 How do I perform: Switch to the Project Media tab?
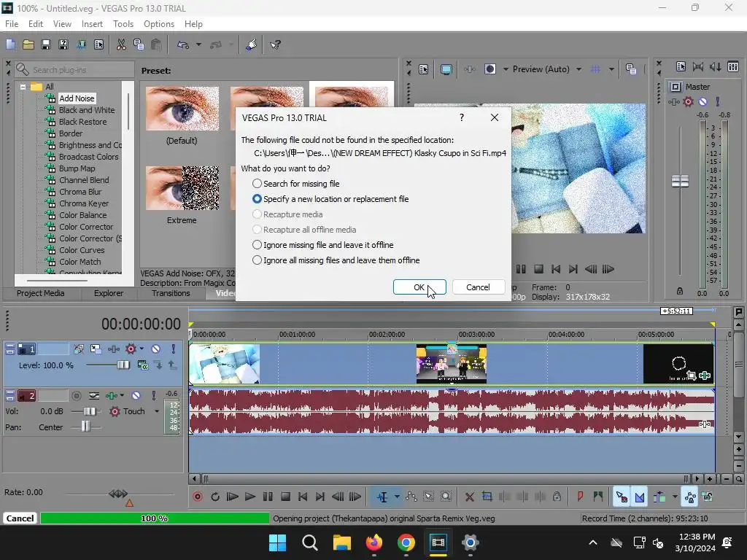(x=41, y=293)
